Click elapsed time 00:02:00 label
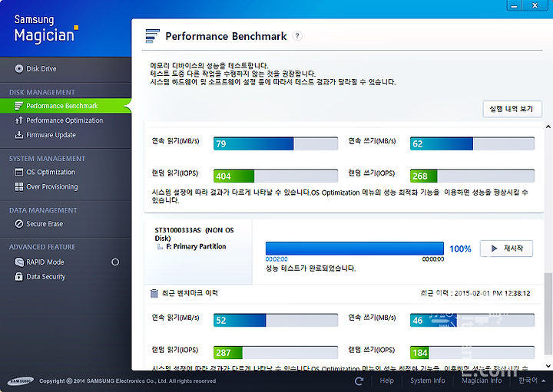The height and width of the screenshot is (392, 553). click(276, 259)
